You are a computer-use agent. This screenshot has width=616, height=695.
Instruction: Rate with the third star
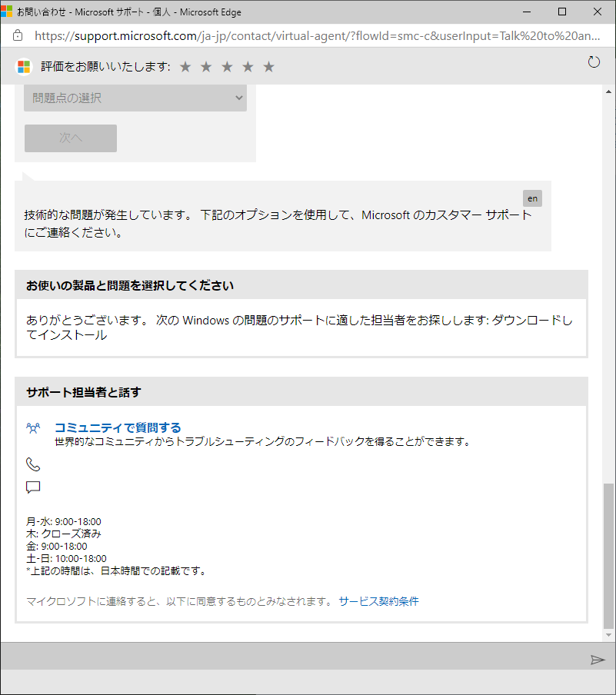[x=227, y=67]
